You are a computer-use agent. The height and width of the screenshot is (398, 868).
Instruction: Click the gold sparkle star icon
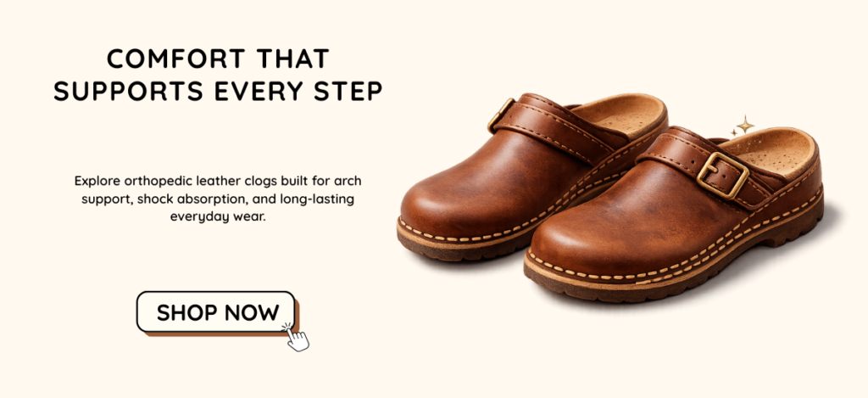click(x=746, y=125)
